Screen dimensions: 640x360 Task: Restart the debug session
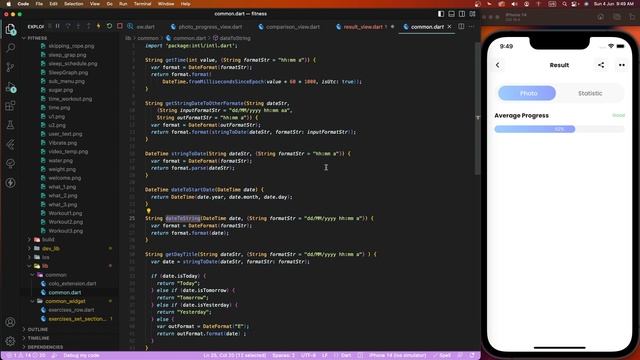pyautogui.click(x=109, y=26)
